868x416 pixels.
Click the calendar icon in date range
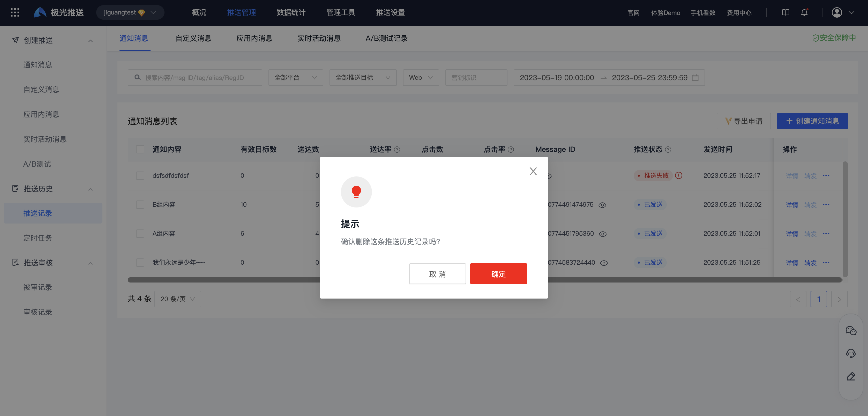point(695,78)
